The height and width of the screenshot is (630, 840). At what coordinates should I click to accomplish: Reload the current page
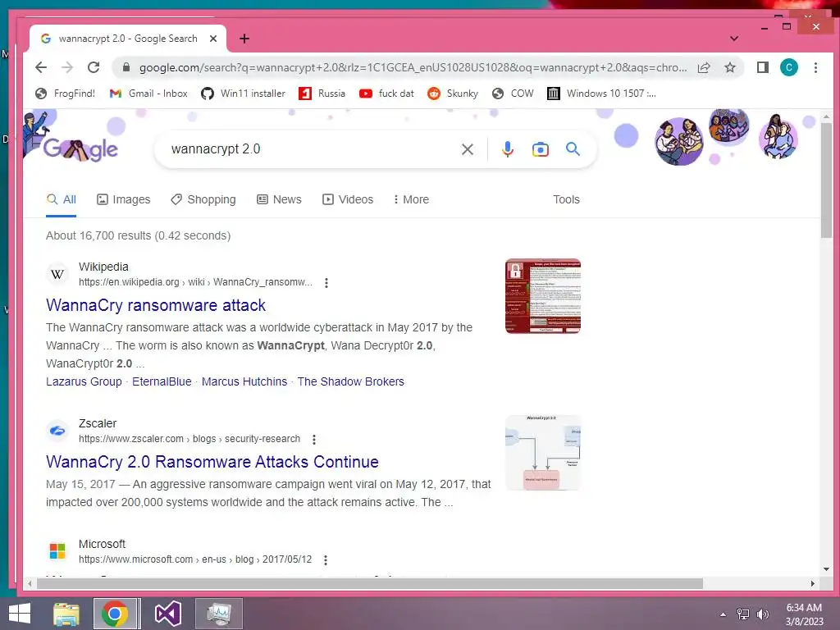coord(94,67)
